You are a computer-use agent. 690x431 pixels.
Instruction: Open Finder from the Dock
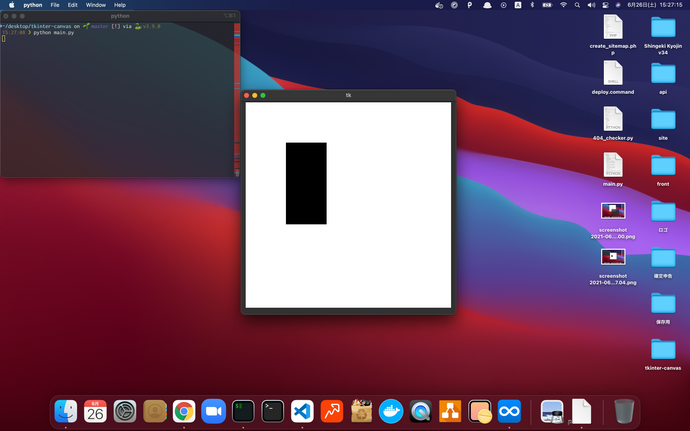[66, 411]
